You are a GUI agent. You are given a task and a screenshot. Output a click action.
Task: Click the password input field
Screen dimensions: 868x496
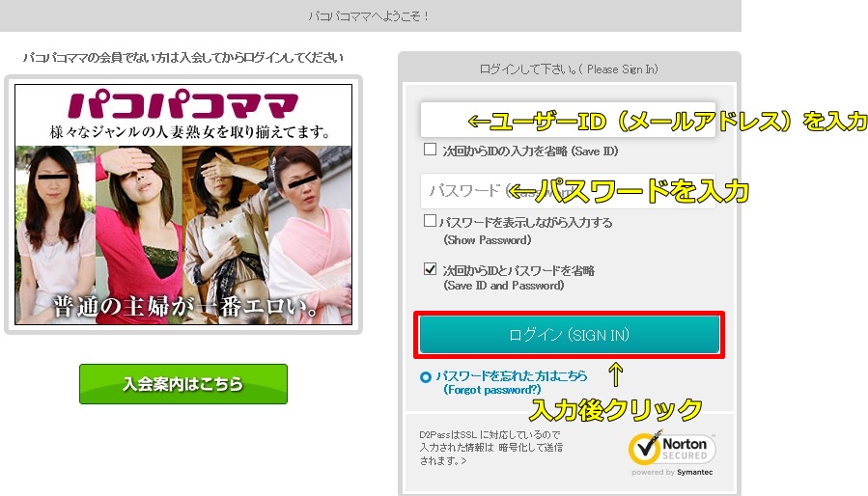(x=568, y=191)
